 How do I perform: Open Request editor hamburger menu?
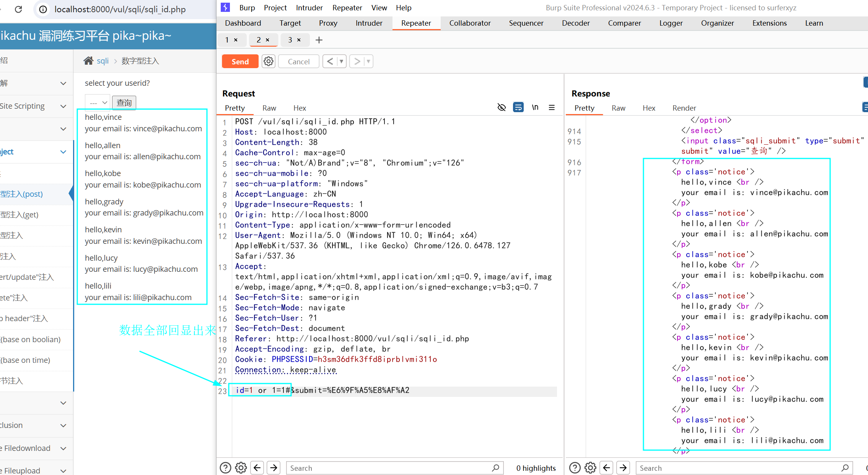pos(552,107)
